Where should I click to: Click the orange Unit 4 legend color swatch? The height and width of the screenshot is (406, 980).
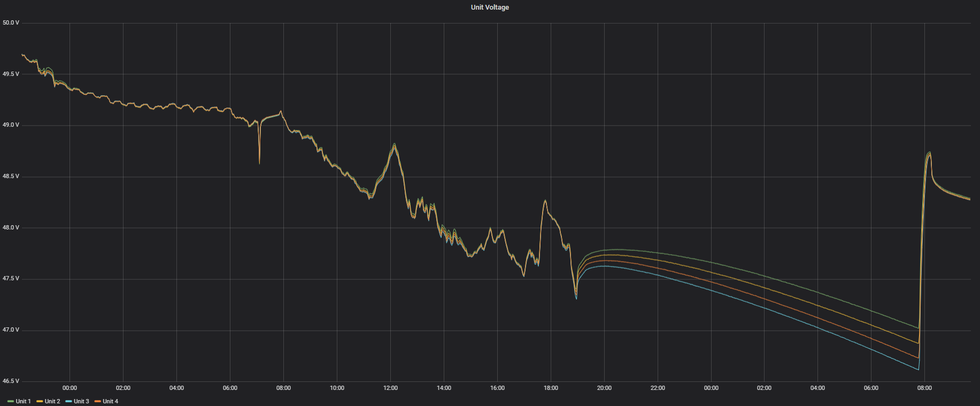point(98,401)
